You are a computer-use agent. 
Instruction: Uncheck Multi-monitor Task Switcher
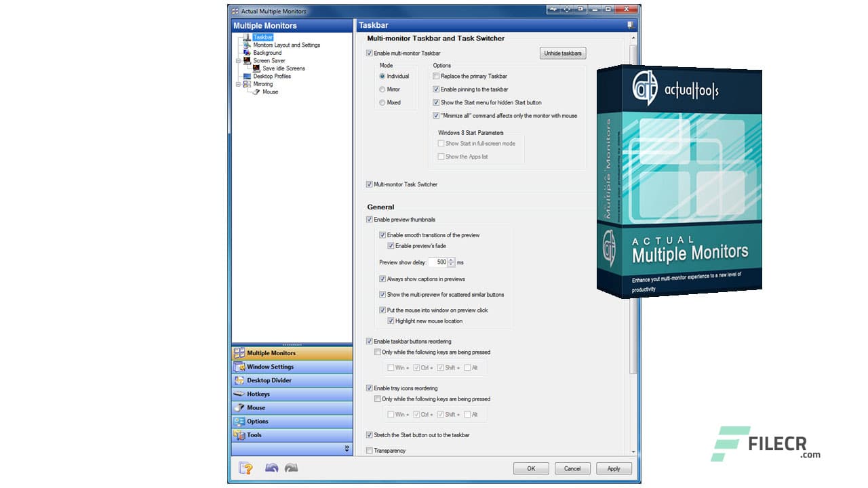[x=370, y=184]
